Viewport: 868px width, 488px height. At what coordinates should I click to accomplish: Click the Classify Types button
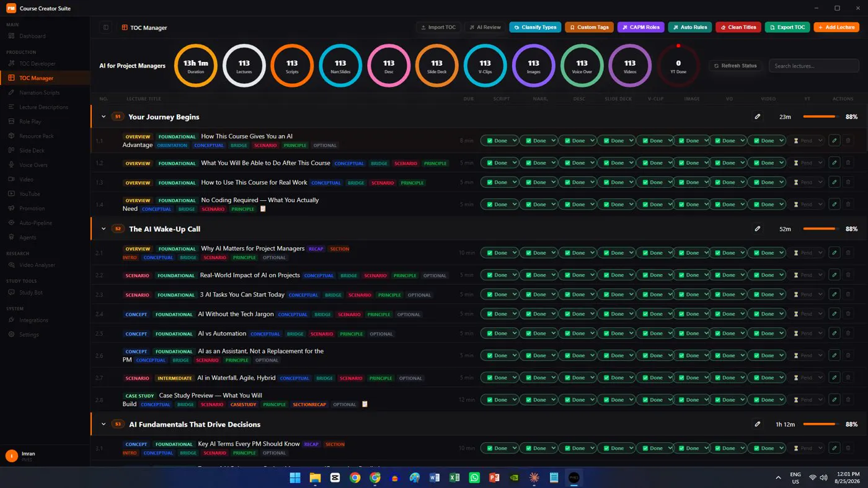tap(535, 27)
